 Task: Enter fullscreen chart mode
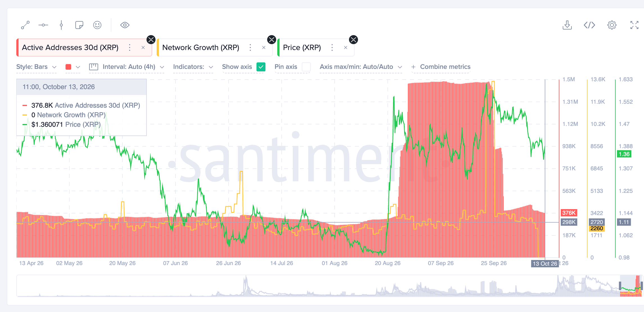pyautogui.click(x=634, y=25)
